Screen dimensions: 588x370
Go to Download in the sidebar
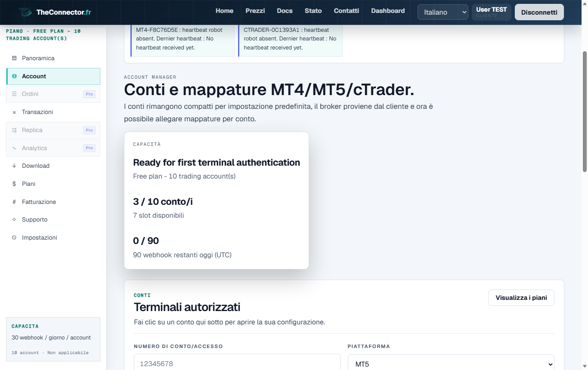[x=53, y=166]
